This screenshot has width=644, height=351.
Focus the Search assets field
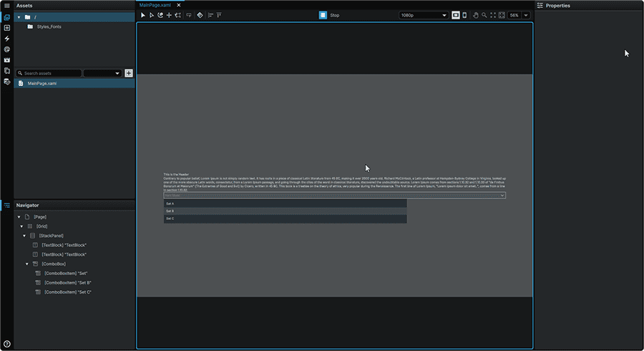pyautogui.click(x=49, y=73)
